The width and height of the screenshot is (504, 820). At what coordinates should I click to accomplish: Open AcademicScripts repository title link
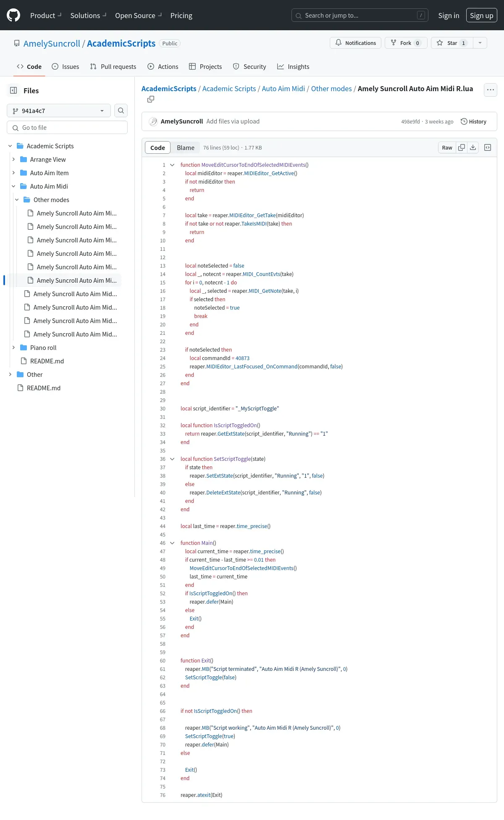[121, 43]
